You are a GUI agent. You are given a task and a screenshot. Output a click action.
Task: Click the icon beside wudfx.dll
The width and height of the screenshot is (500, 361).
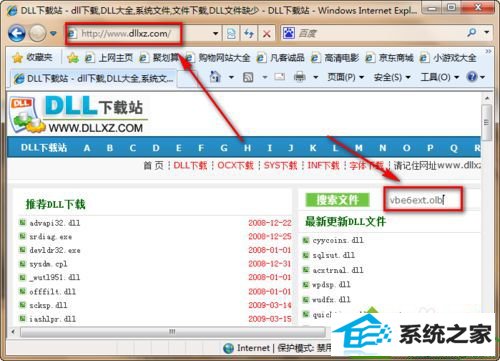[306, 299]
